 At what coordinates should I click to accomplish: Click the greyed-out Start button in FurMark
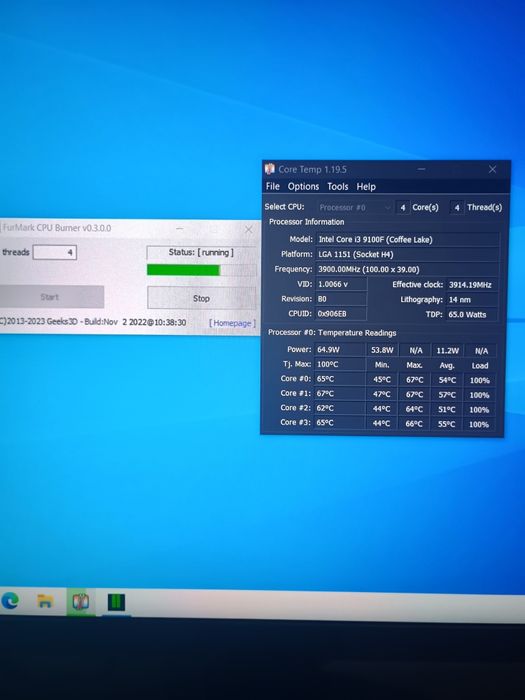tap(51, 297)
